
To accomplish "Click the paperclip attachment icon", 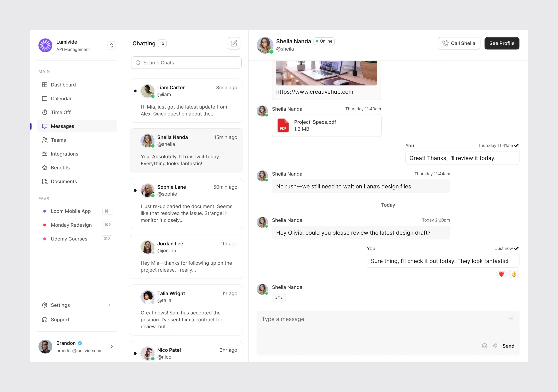I will (495, 346).
